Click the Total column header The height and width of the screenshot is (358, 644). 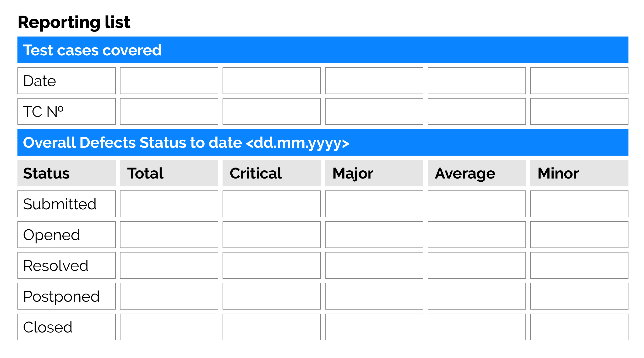tap(169, 173)
